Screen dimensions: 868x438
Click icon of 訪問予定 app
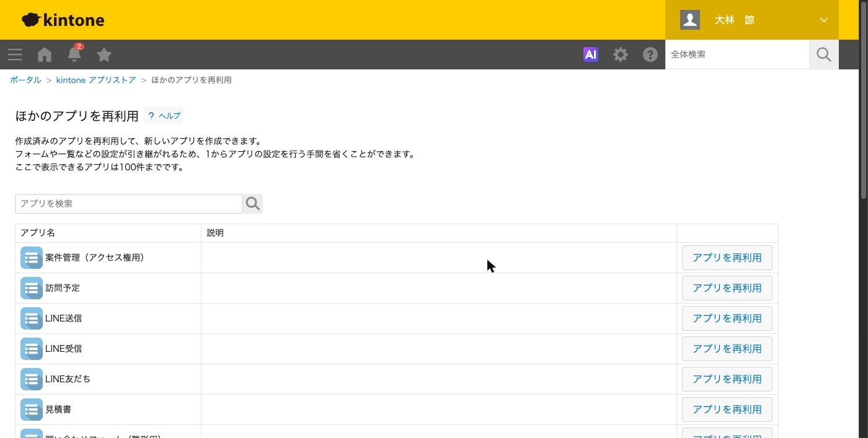click(x=32, y=288)
